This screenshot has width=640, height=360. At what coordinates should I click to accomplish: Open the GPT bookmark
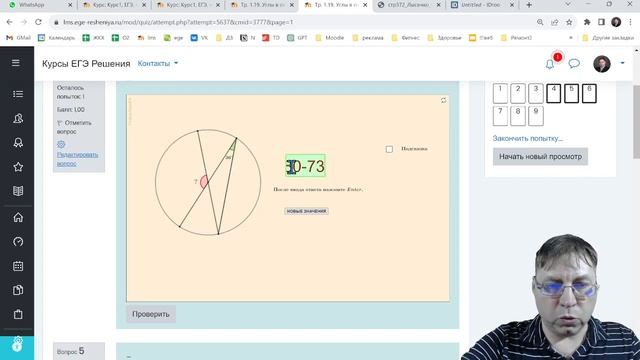297,38
